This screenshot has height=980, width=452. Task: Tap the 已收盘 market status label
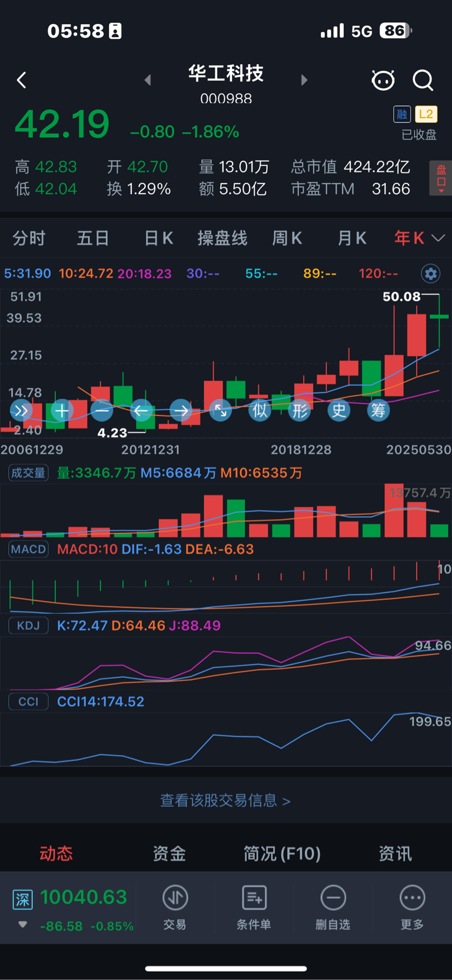pyautogui.click(x=419, y=135)
